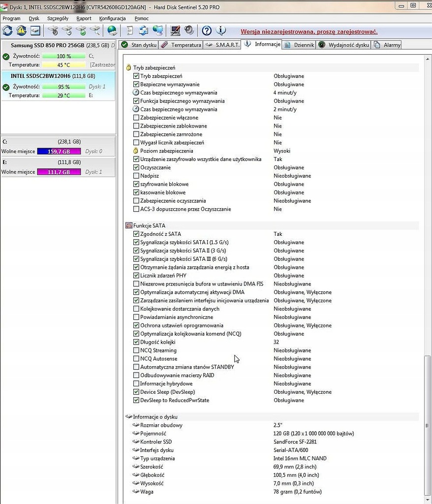Switch to the S.M.A.R.T. tab
The image size is (432, 504).
(222, 45)
